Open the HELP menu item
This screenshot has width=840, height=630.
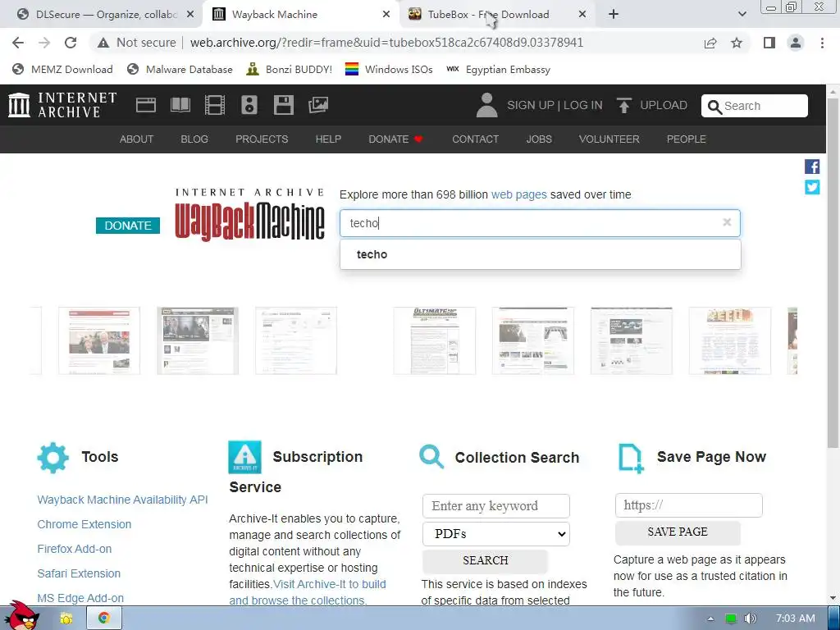pos(328,139)
